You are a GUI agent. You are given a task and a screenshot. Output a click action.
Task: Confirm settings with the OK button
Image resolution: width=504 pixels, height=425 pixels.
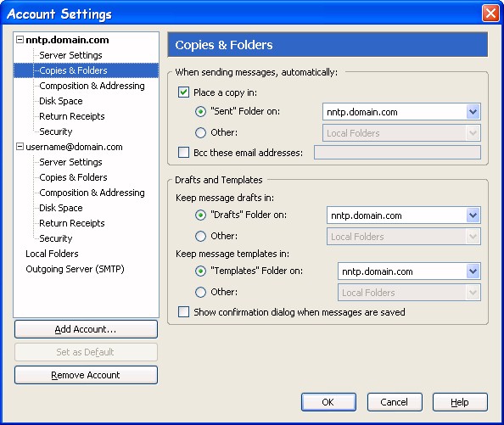pos(328,402)
